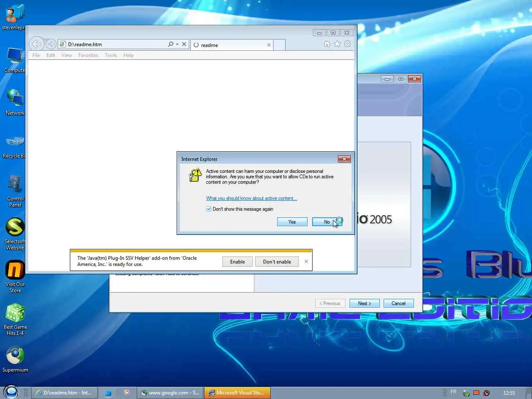Switch to D:\readme.htm taskbar button

click(x=64, y=393)
